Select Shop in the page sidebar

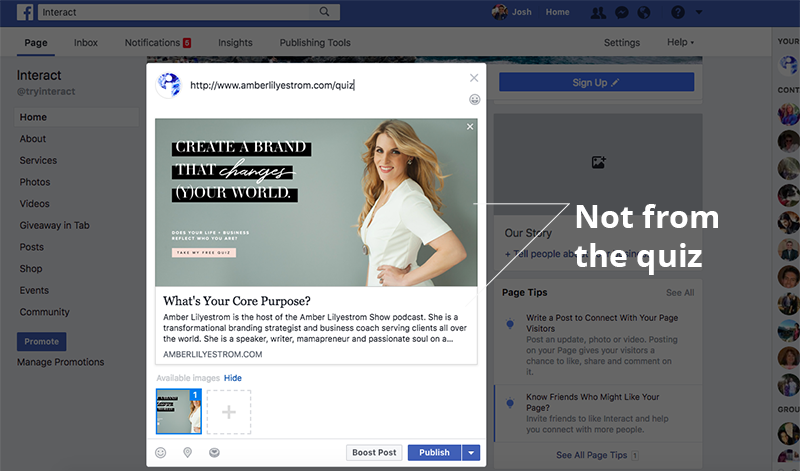[31, 268]
